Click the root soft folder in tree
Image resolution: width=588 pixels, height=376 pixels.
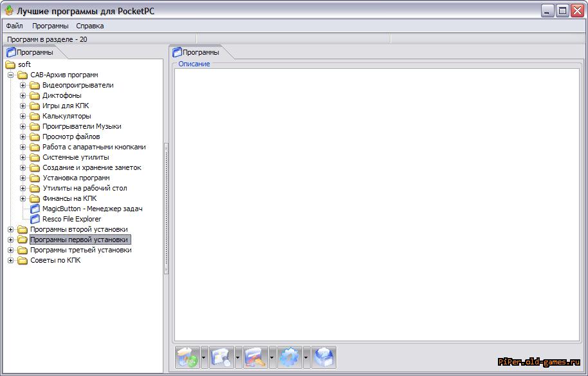(24, 64)
